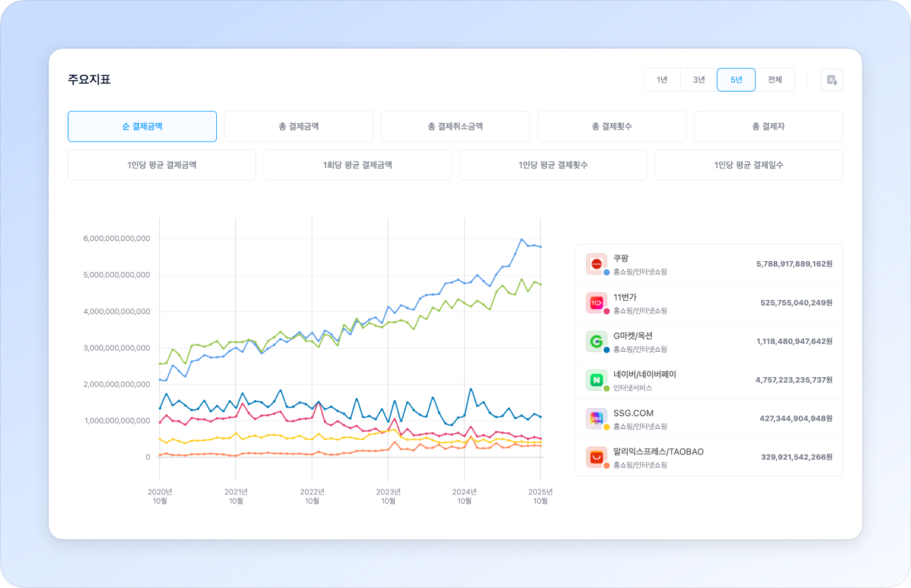
Task: Click the 홈쇼핑/인터넷쇼핑 category under G마켓/옥션
Action: click(640, 349)
